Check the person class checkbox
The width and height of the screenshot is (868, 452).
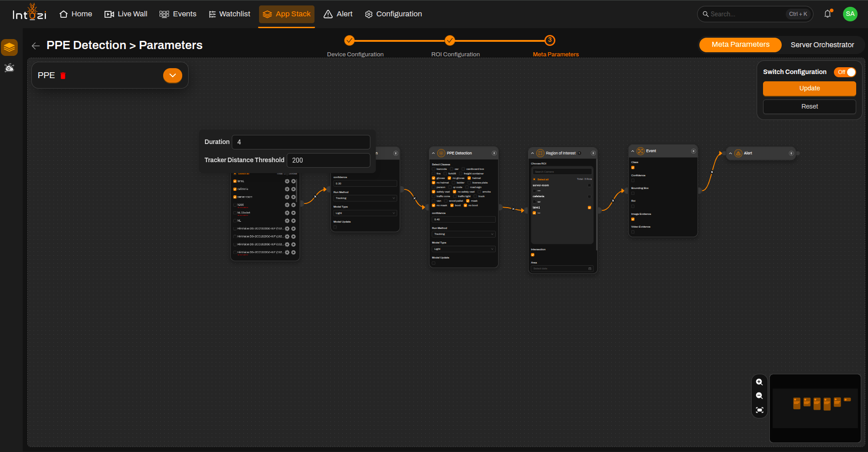pos(434,187)
